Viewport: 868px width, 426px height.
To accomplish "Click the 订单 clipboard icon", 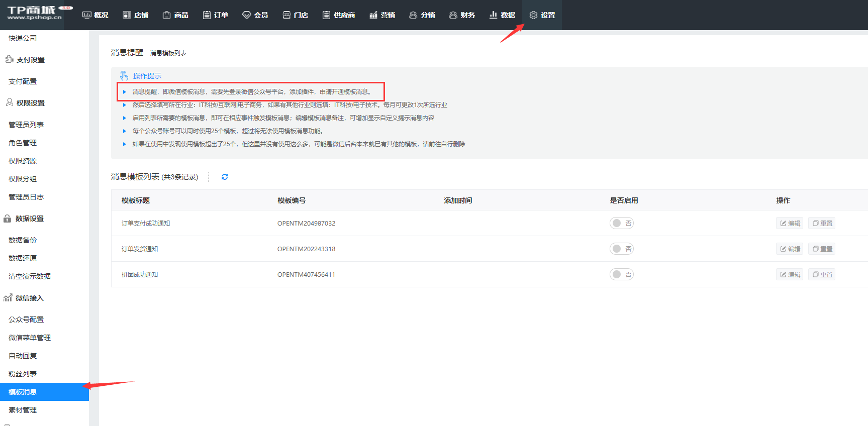I will pos(207,15).
